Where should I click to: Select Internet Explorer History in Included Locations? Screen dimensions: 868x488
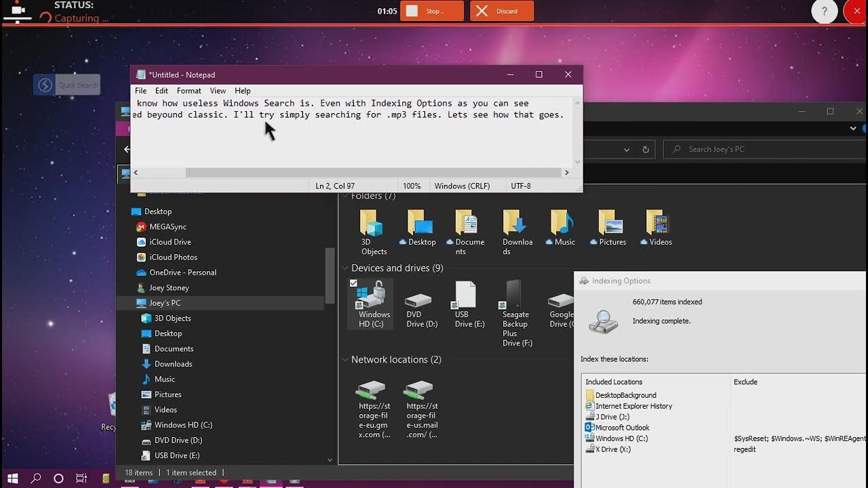point(629,406)
